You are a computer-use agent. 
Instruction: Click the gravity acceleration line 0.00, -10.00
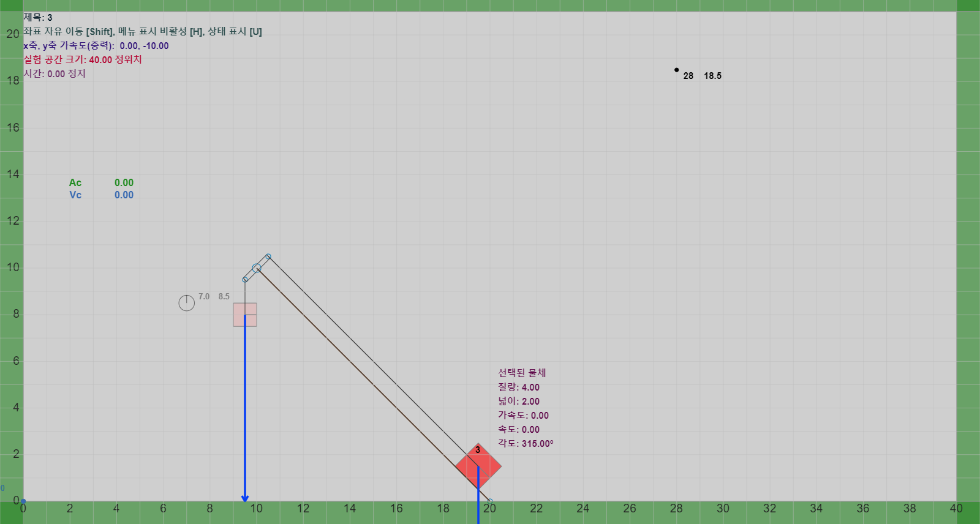[x=96, y=45]
